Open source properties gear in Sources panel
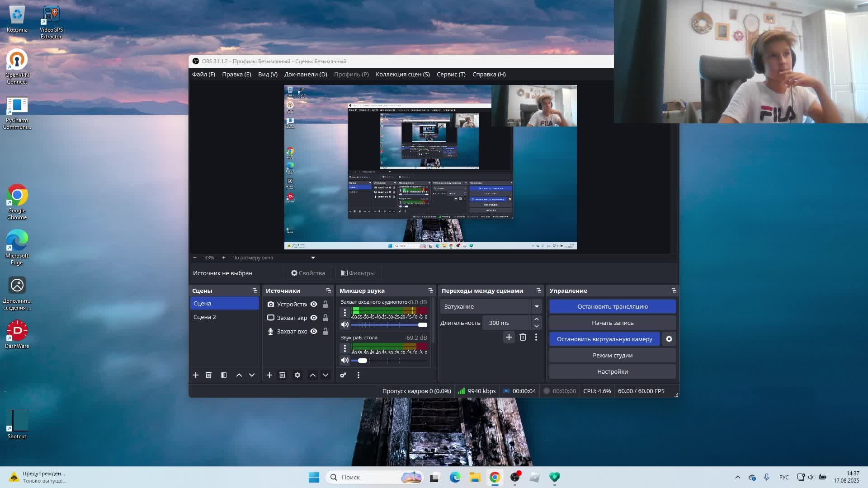The width and height of the screenshot is (868, 488). [x=297, y=375]
